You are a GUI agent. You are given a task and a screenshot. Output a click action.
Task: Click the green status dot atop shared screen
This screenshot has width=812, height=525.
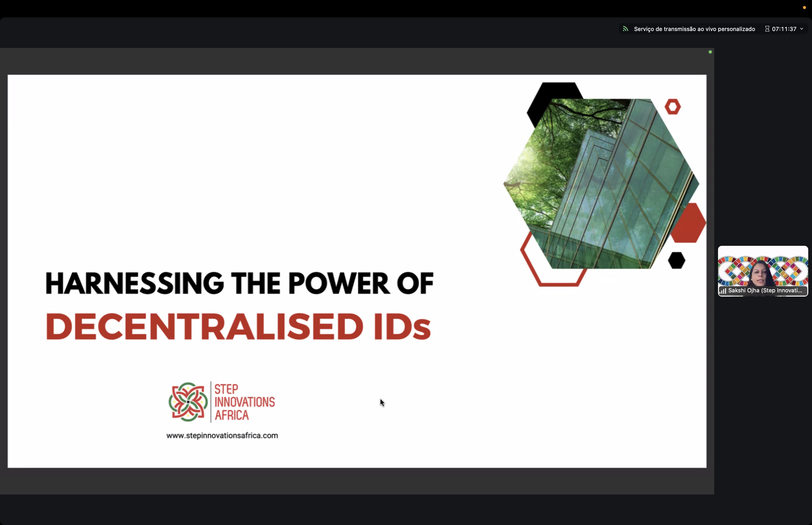710,52
